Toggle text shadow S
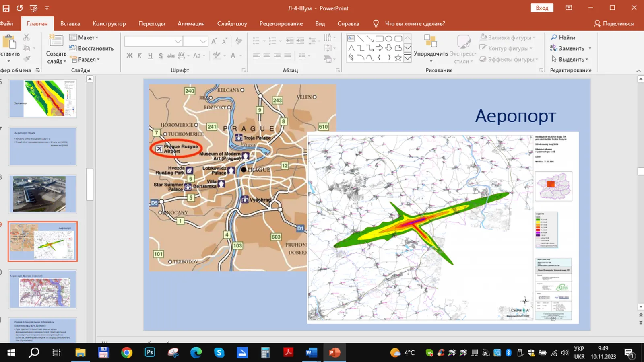 tap(161, 56)
